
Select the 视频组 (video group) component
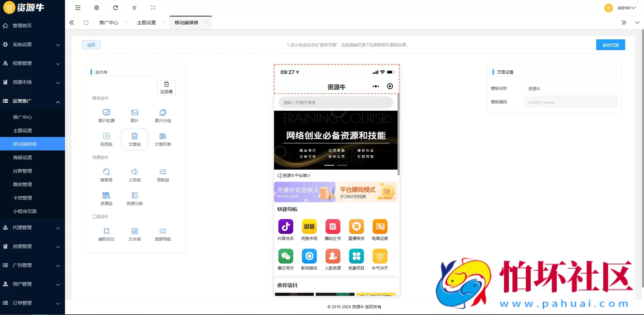pos(106,139)
